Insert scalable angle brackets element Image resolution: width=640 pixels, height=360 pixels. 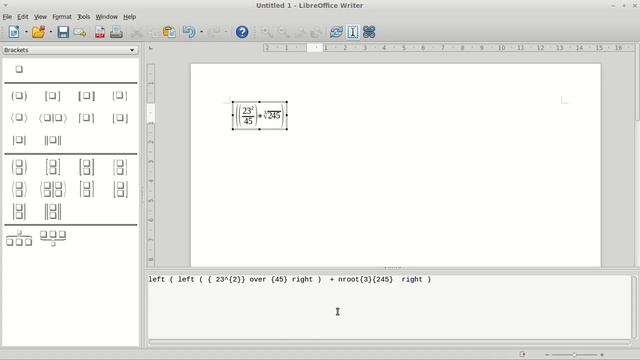click(x=19, y=189)
